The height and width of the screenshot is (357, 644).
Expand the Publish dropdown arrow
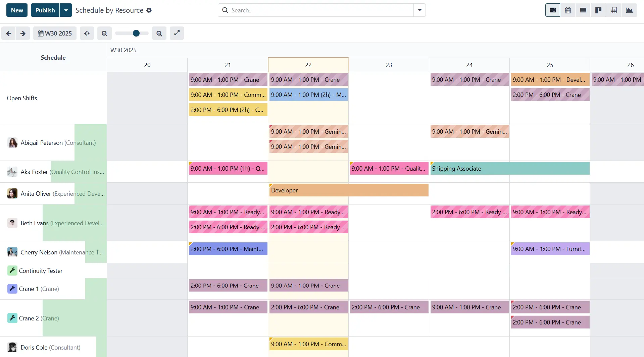coord(66,10)
